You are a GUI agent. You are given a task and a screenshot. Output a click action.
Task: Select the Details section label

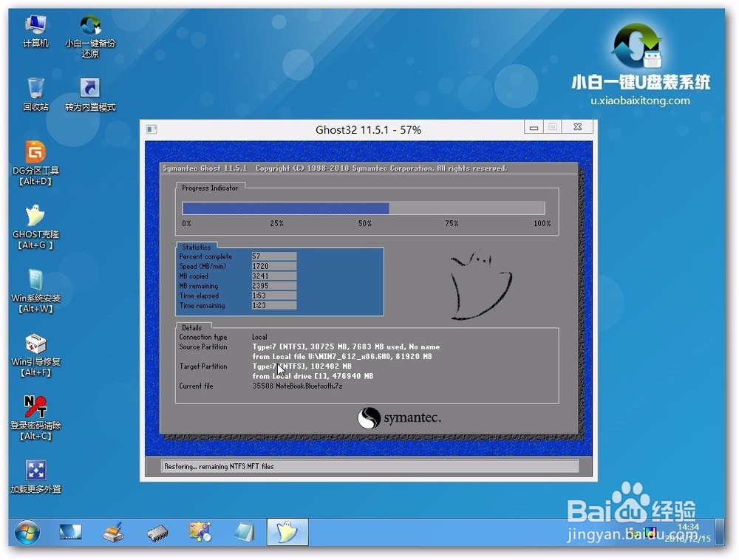coord(190,327)
